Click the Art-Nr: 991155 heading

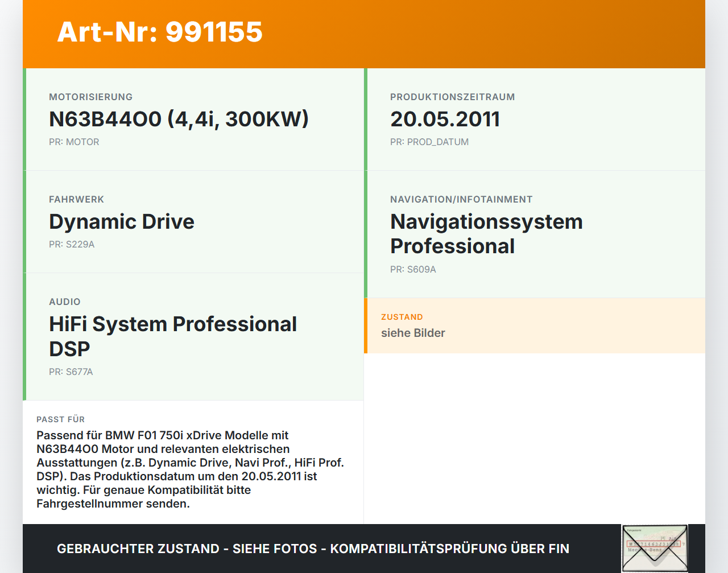tap(160, 32)
